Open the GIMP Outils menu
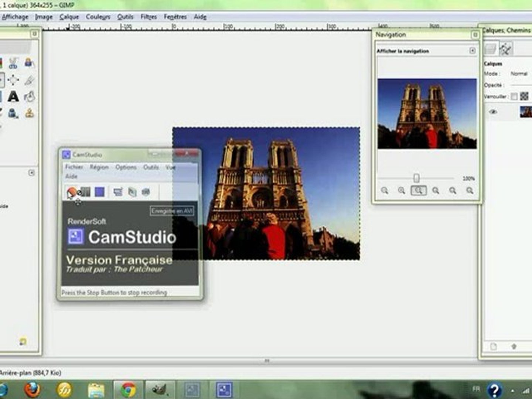The width and height of the screenshot is (532, 399). click(x=125, y=17)
